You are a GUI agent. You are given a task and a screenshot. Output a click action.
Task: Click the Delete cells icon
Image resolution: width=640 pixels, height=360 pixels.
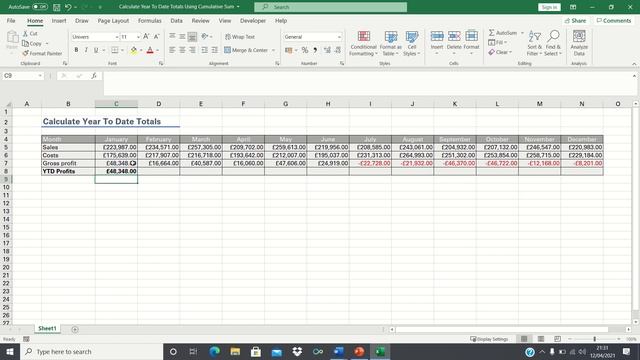click(454, 37)
